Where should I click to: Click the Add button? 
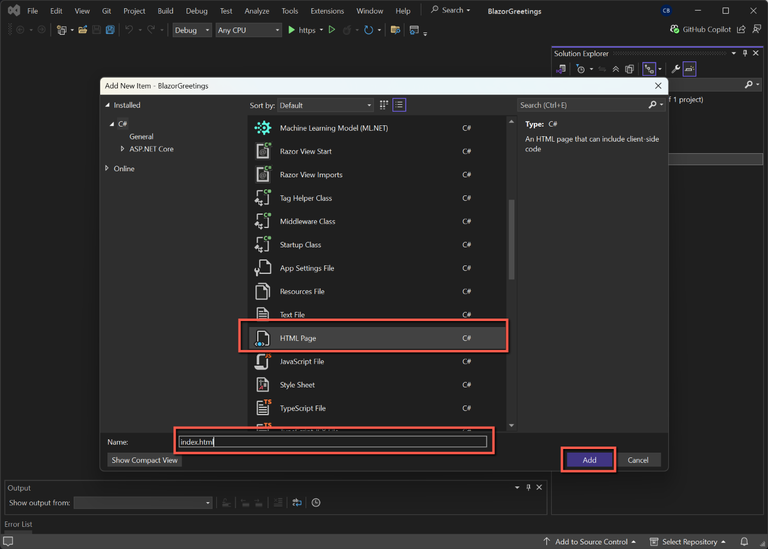(x=588, y=460)
